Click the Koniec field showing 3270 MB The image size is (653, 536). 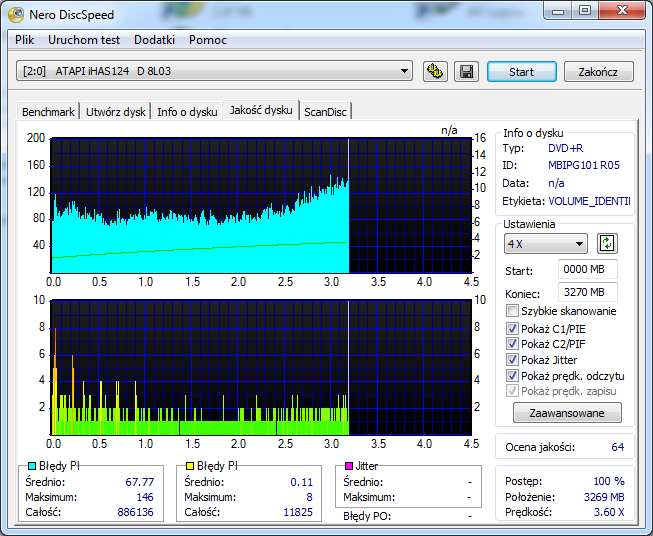[x=588, y=292]
